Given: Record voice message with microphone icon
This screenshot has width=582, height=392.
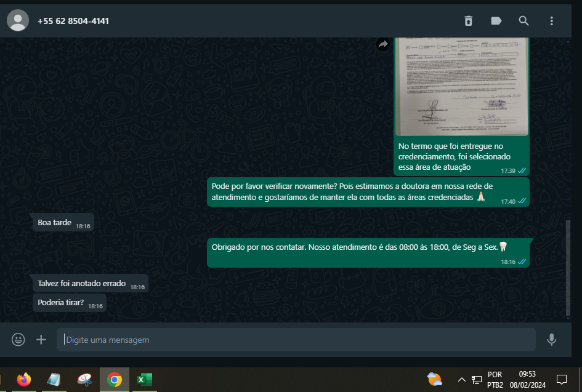Looking at the screenshot, I should click(552, 339).
